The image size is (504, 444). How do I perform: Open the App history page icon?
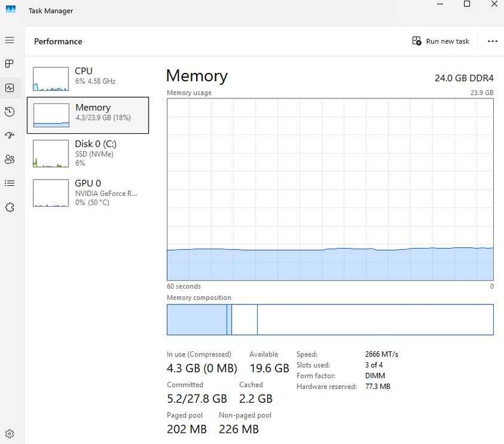click(x=10, y=112)
